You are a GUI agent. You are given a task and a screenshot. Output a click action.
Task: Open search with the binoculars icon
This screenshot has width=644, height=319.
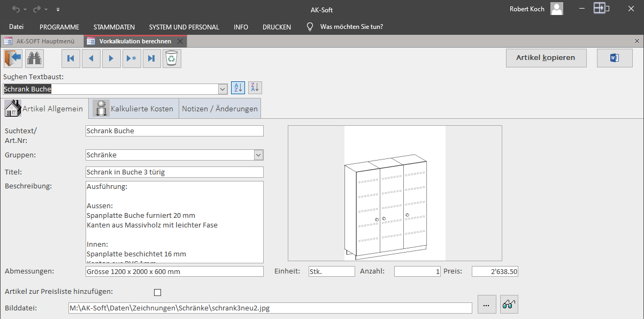pos(34,58)
